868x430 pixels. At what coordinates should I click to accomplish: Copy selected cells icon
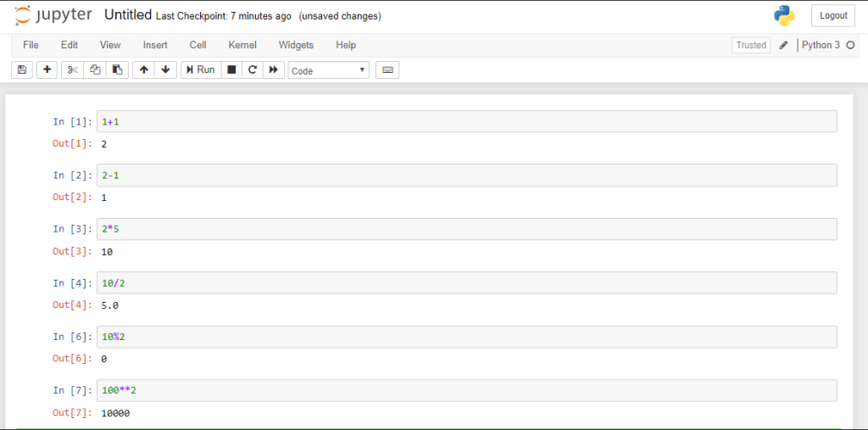(95, 70)
